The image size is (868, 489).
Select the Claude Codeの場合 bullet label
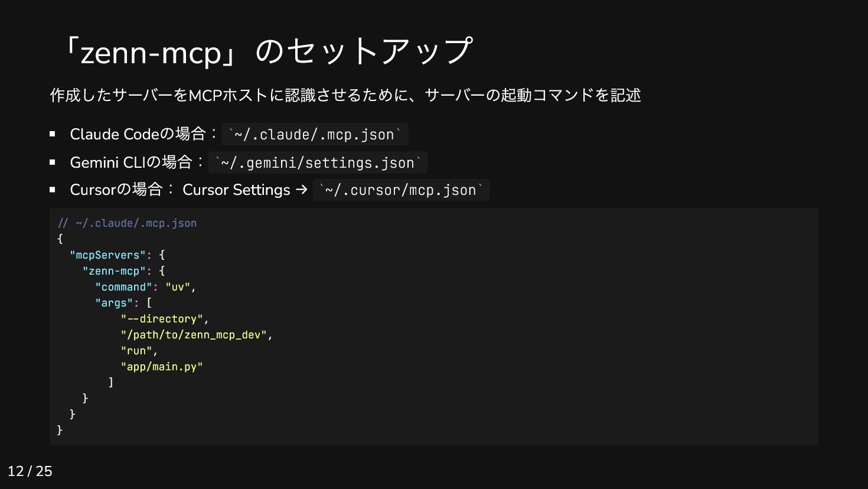tap(143, 134)
